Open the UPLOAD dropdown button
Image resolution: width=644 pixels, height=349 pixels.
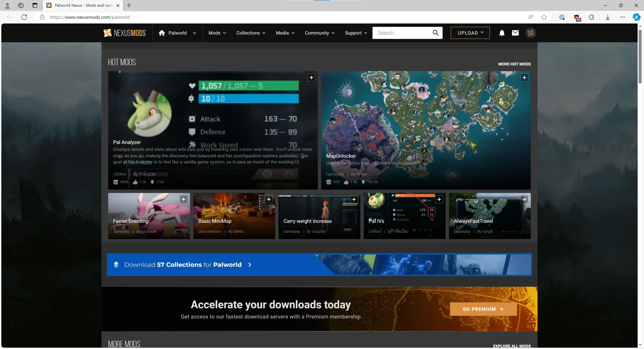point(470,33)
